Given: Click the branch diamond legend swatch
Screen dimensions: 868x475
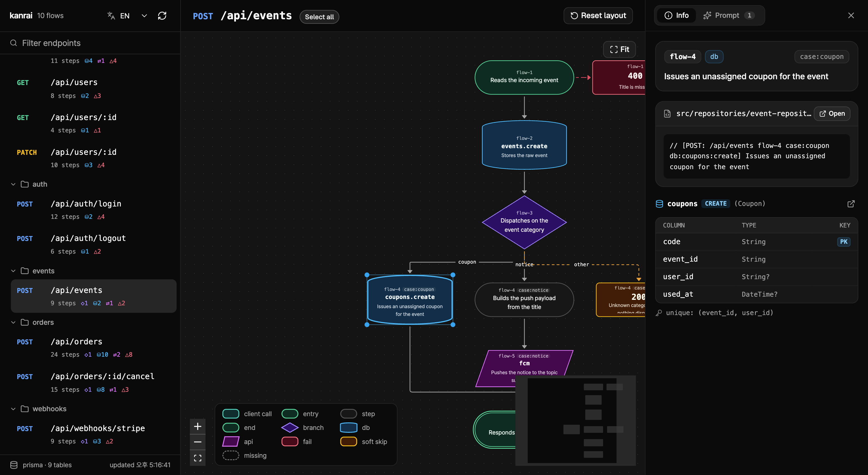Looking at the screenshot, I should 290,428.
